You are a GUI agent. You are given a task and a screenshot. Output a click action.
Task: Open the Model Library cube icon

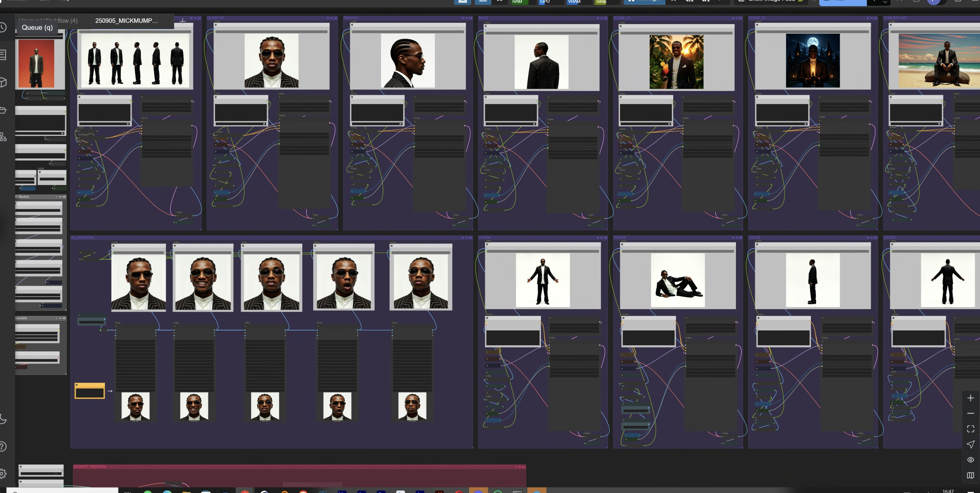pyautogui.click(x=3, y=82)
